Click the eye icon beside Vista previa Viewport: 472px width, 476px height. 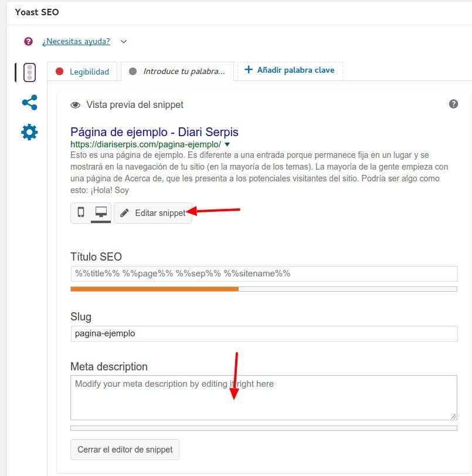click(x=75, y=105)
